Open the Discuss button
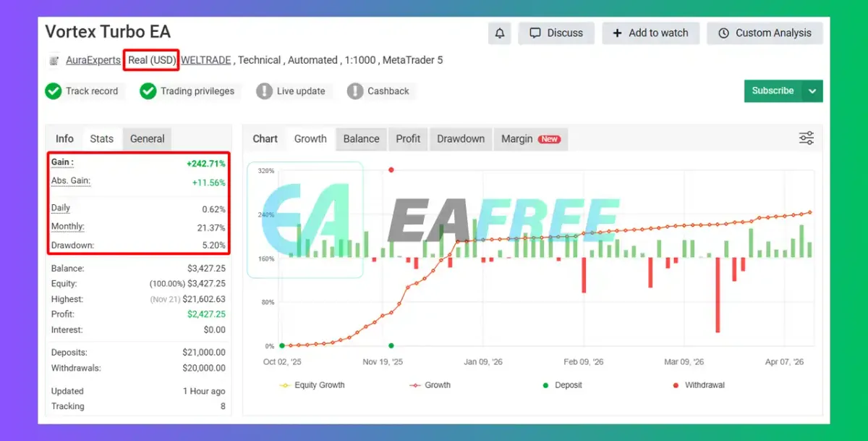The image size is (868, 441). 556,33
